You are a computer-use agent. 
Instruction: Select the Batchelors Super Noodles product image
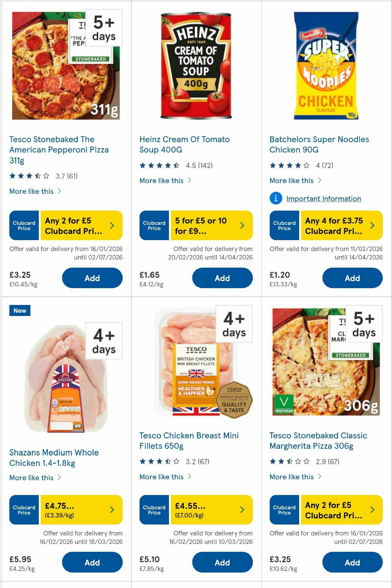click(x=326, y=64)
